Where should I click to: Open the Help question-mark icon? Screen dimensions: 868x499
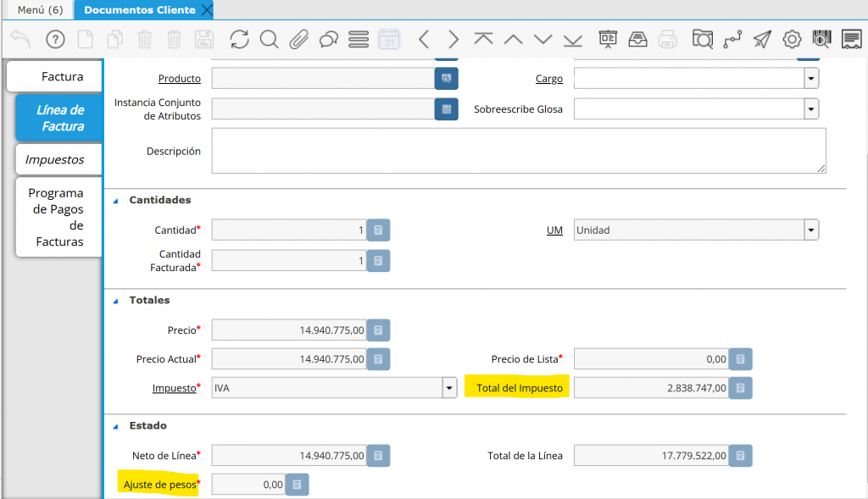(x=55, y=39)
